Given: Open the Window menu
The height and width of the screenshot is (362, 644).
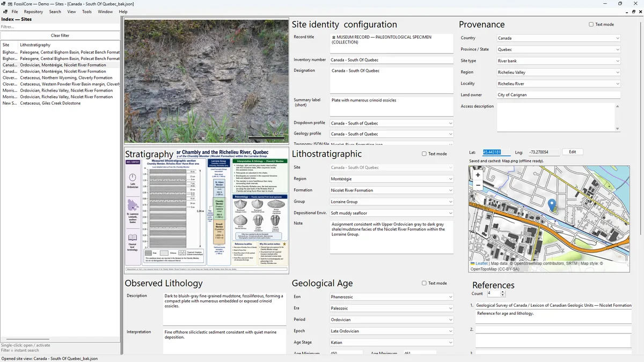Looking at the screenshot, I should (105, 11).
